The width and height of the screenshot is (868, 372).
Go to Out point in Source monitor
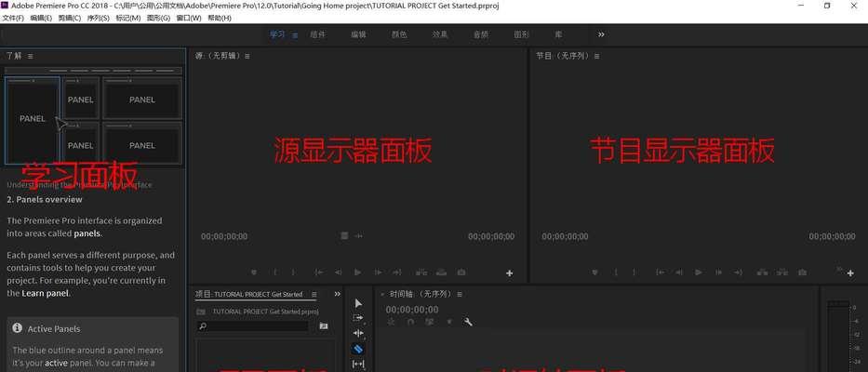397,272
